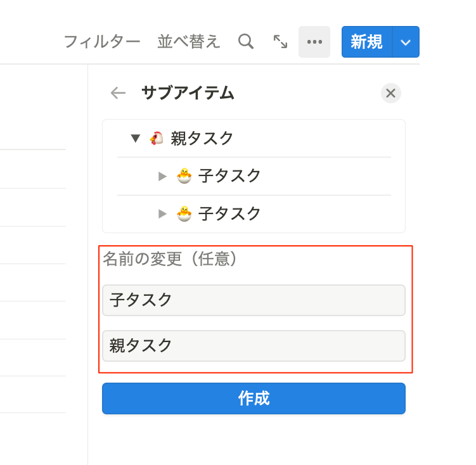Screen dimensions: 476x465
Task: Open the 並べ替え sort menu
Action: click(x=188, y=42)
